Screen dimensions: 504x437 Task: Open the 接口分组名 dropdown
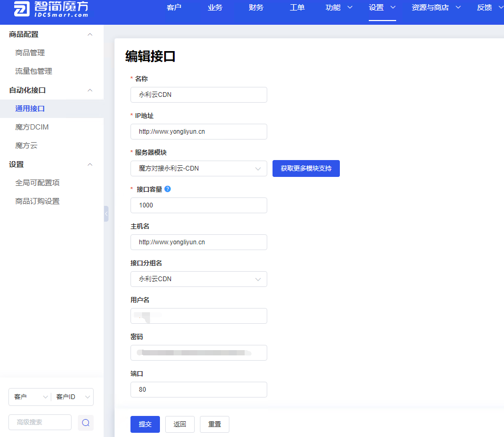(x=198, y=279)
